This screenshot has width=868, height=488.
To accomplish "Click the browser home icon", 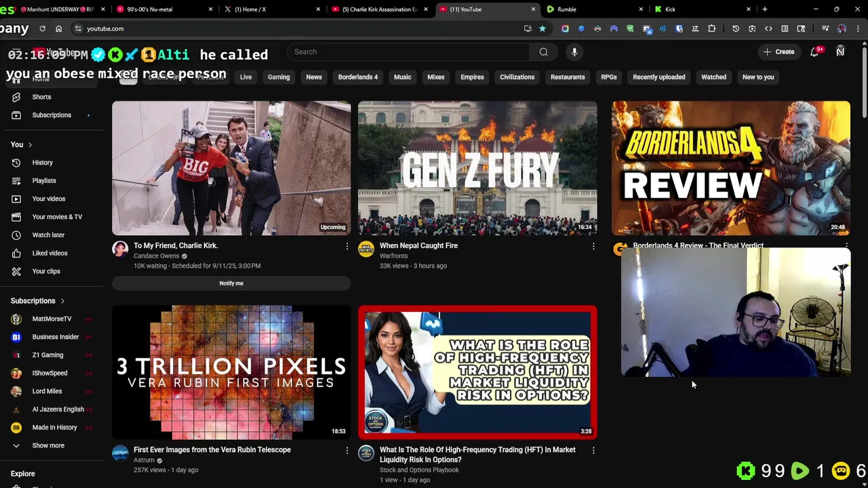I will pyautogui.click(x=58, y=28).
